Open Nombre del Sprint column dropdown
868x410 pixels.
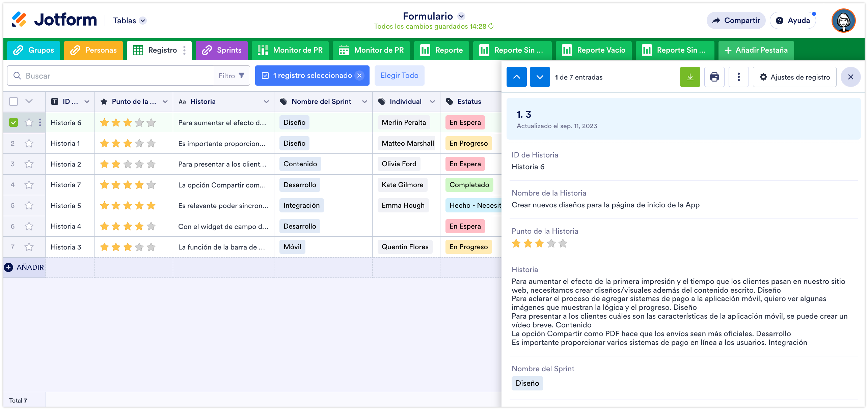click(364, 101)
